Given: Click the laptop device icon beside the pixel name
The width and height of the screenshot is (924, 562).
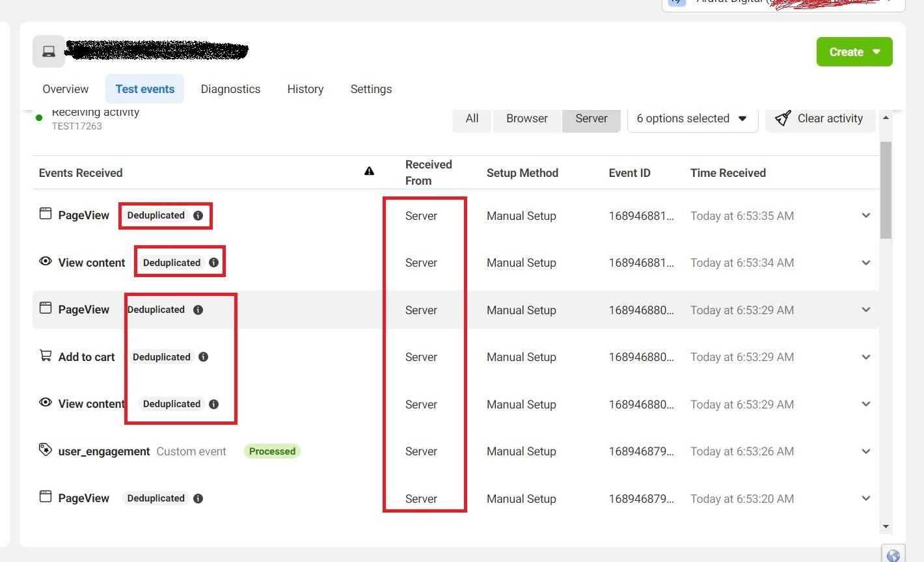Looking at the screenshot, I should [49, 51].
